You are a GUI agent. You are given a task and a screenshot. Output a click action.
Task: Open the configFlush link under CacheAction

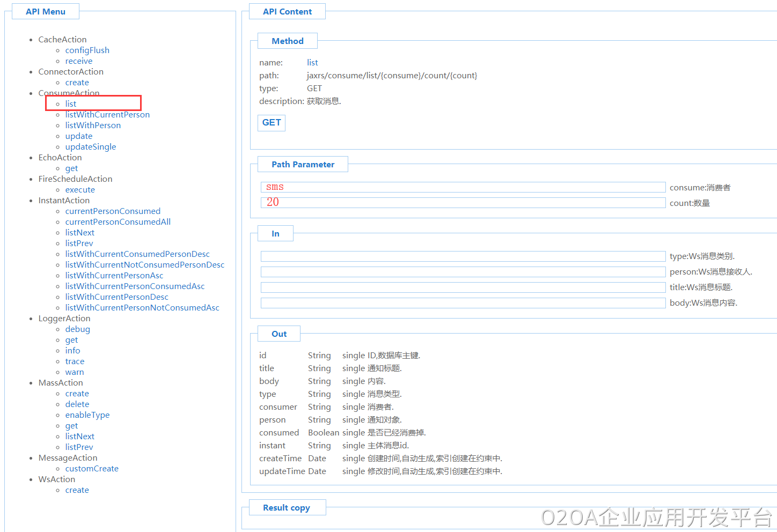click(87, 50)
